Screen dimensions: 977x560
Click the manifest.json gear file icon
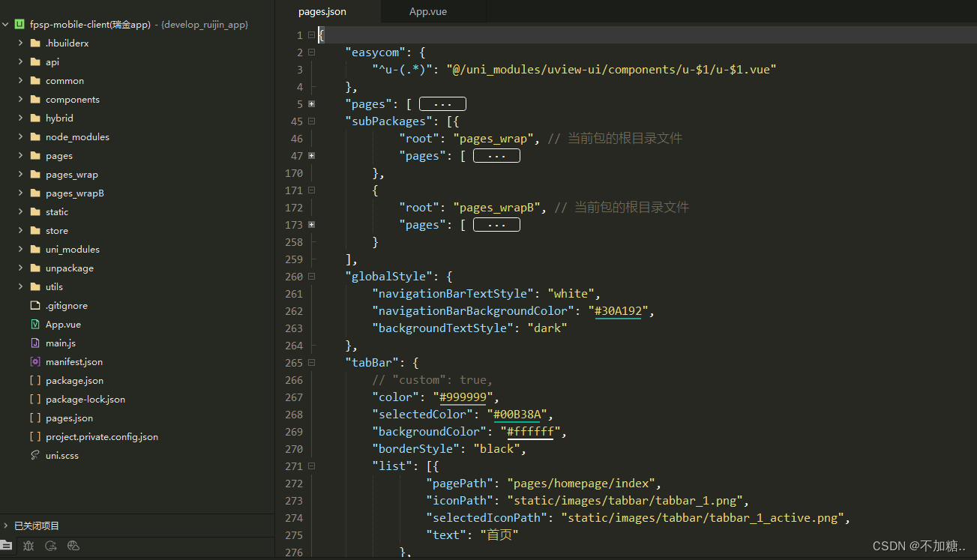pos(34,362)
